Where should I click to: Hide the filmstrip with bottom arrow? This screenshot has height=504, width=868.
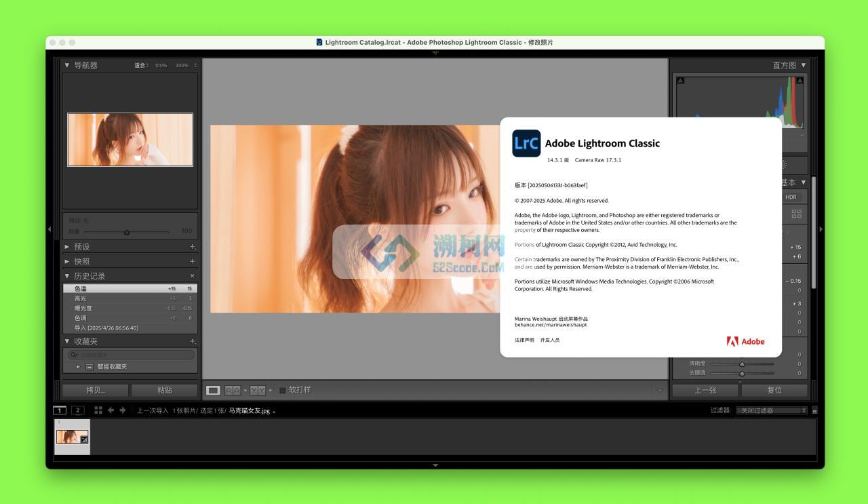(435, 465)
